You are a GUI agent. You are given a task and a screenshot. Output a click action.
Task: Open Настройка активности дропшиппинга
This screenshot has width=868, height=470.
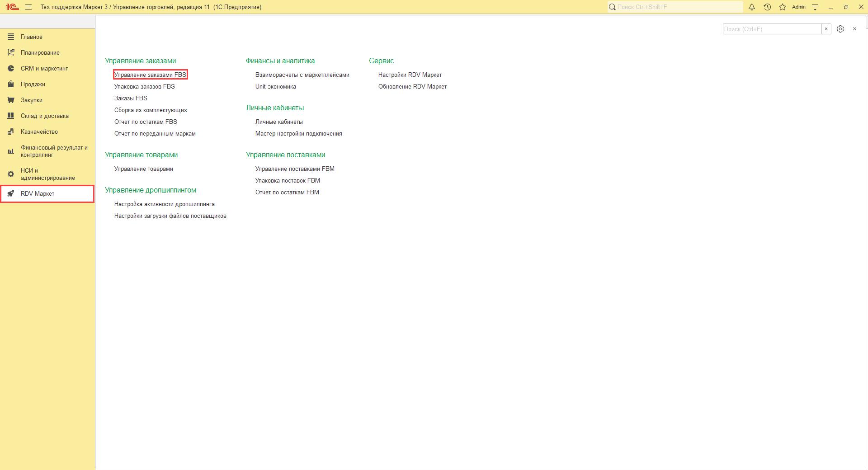pos(165,204)
